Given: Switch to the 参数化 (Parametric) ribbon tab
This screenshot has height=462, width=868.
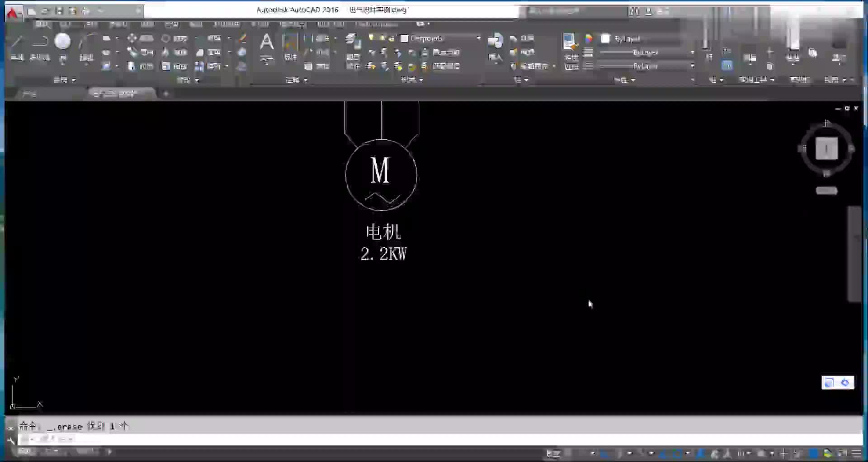Looking at the screenshot, I should (118, 24).
